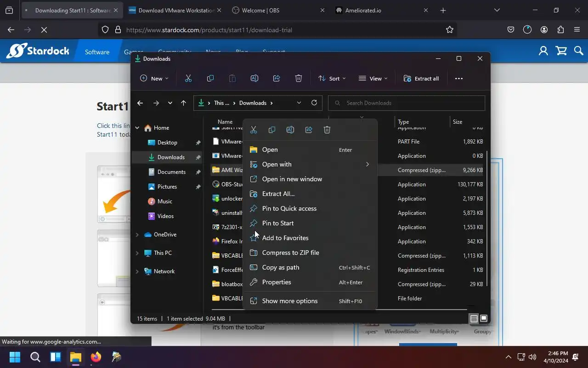
Task: Open Stardock shopping cart
Action: [561, 51]
